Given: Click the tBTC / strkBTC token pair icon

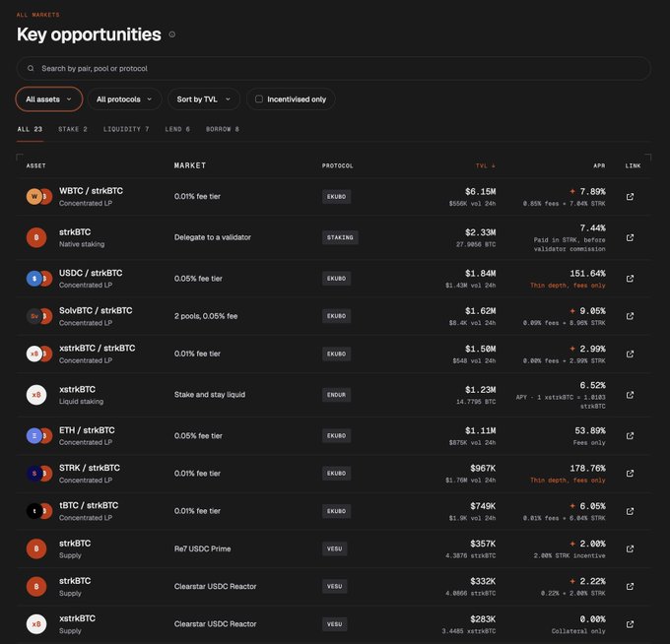Looking at the screenshot, I should [x=39, y=511].
